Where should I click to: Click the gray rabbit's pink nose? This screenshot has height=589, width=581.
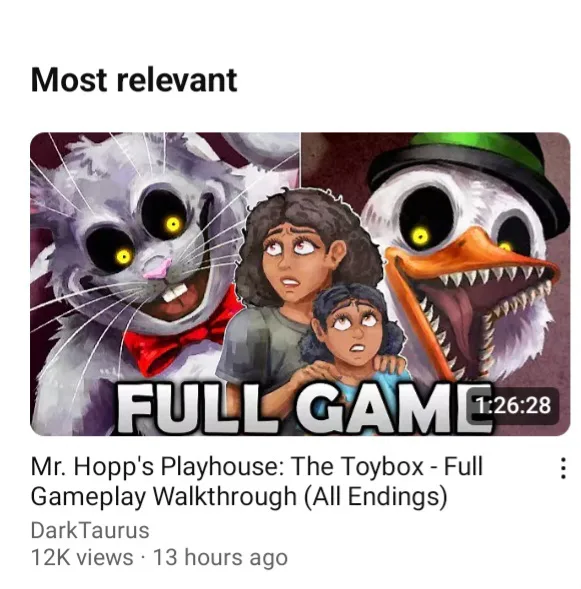tap(158, 268)
